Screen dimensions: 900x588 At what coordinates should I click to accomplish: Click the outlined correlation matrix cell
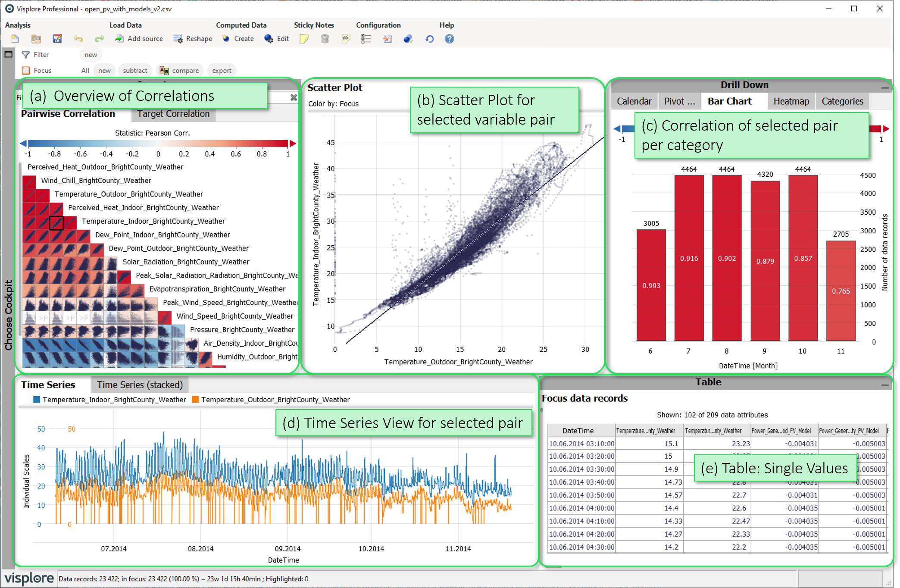tap(56, 222)
